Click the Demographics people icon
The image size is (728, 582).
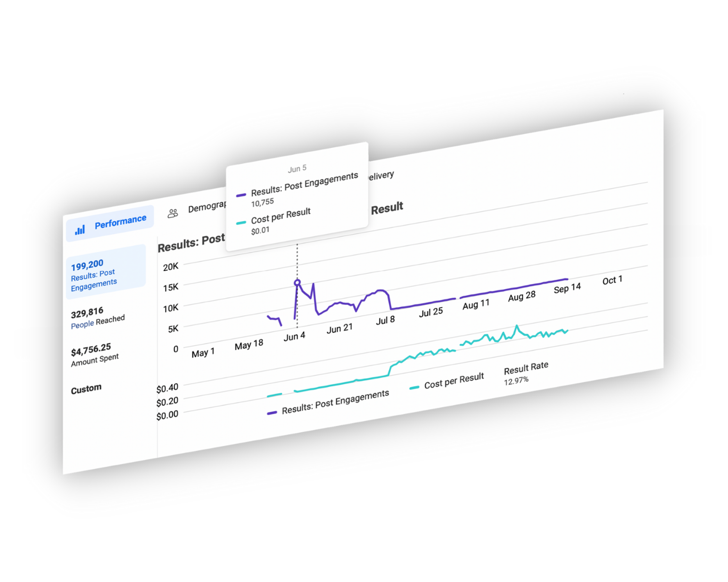pos(173,213)
